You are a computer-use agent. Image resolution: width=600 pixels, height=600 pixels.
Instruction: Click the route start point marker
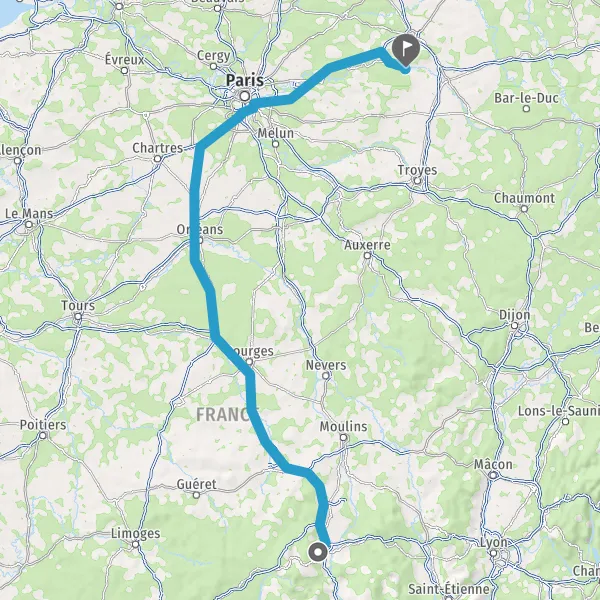tap(318, 552)
